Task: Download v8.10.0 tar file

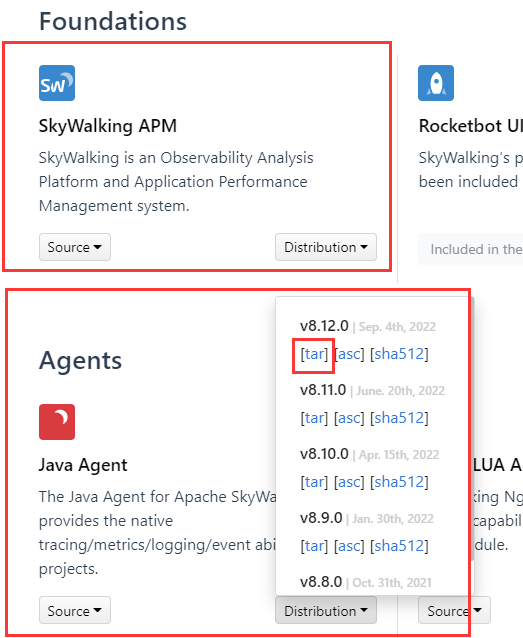Action: click(314, 482)
